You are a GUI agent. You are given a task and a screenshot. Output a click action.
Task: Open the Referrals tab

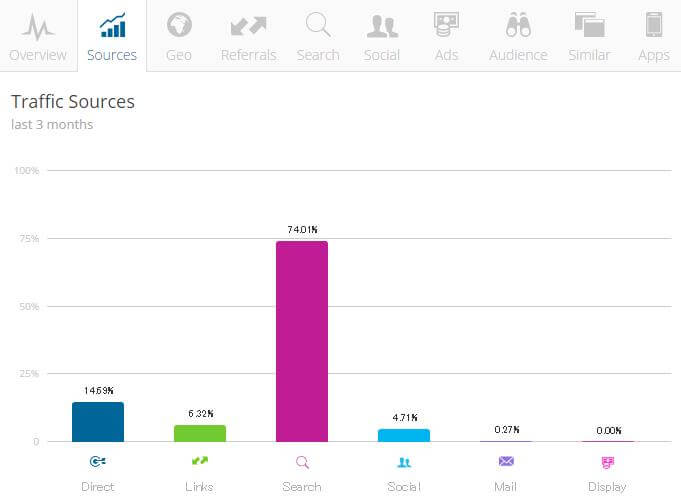(x=248, y=36)
